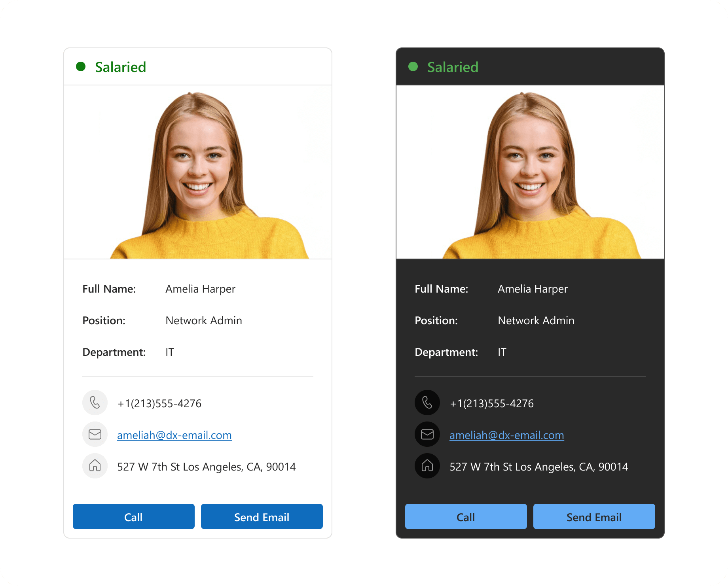728x586 pixels.
Task: Select the Salaried header label on light card
Action: (120, 67)
